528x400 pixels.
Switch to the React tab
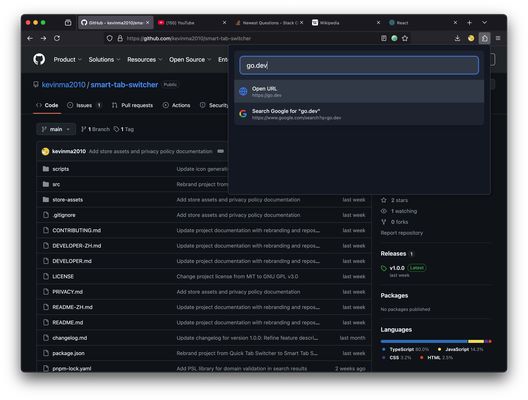pos(423,23)
